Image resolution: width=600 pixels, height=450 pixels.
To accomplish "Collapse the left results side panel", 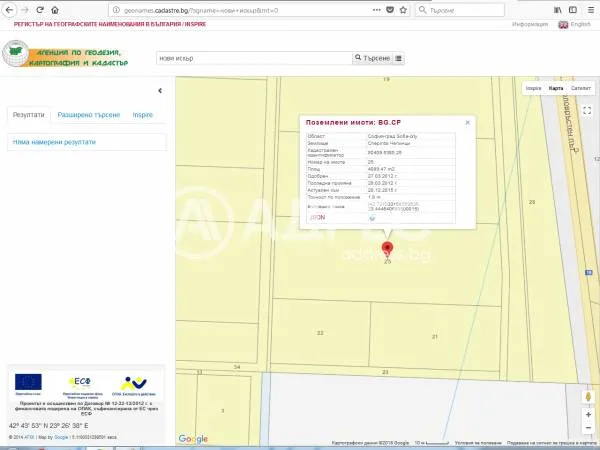I will (160, 91).
